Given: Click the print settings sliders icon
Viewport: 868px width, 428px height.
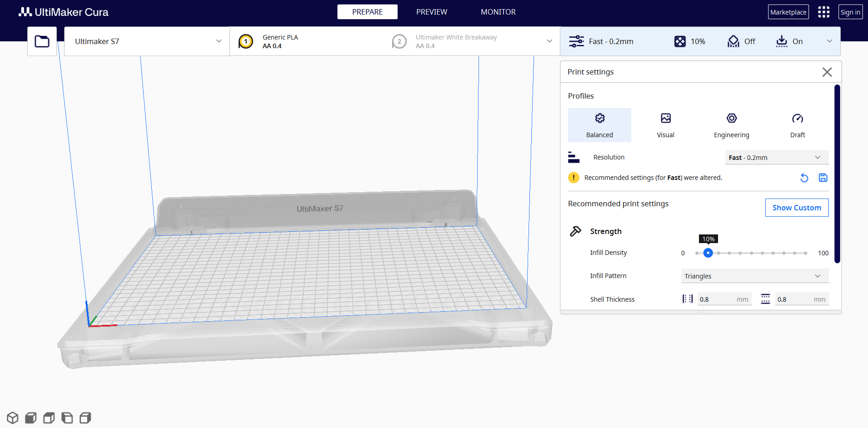Looking at the screenshot, I should [576, 41].
